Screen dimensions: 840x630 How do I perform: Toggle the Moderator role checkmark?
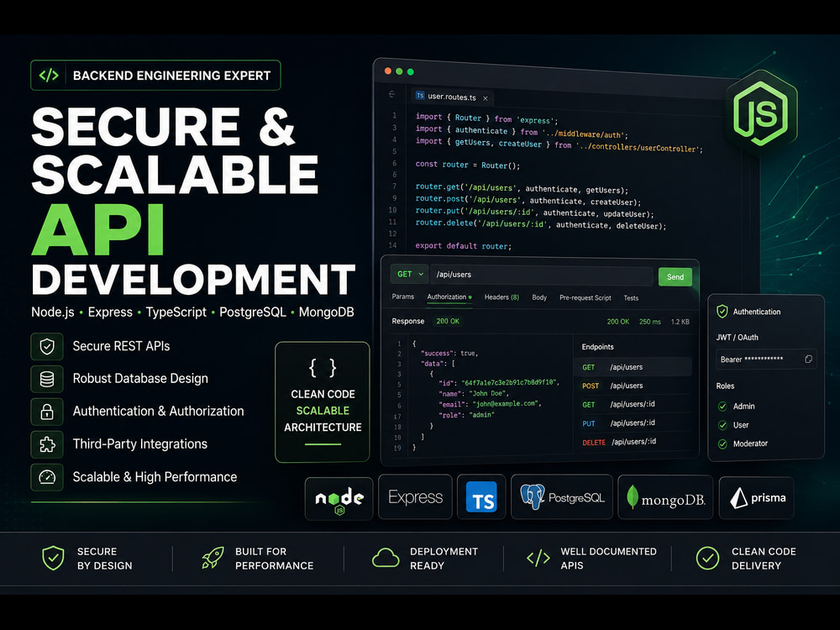722,444
